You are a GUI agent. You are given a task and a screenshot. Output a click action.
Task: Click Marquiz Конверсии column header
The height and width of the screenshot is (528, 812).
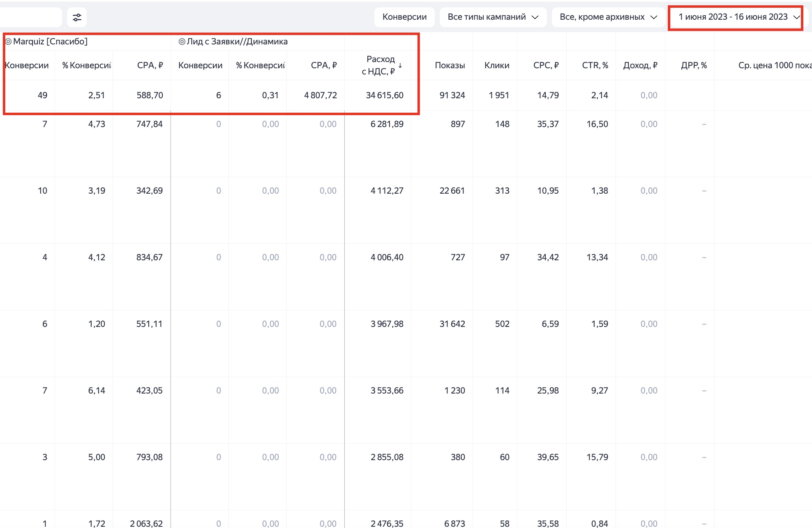(x=27, y=65)
